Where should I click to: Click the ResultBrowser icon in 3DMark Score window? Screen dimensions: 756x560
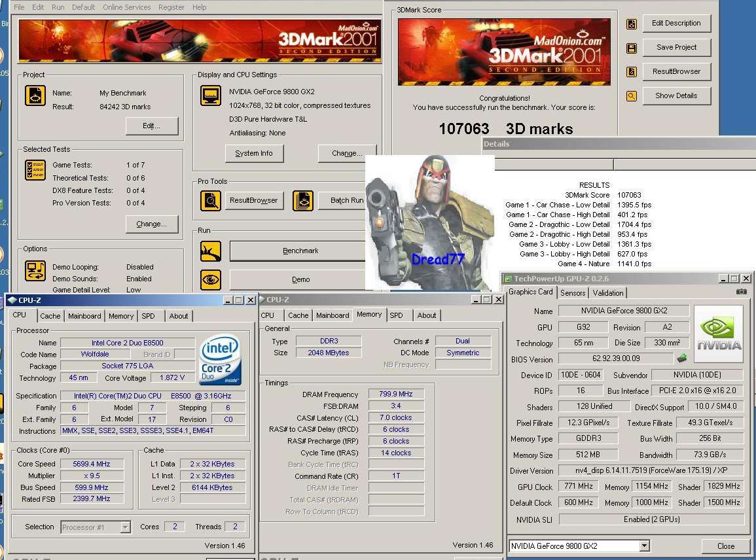632,72
